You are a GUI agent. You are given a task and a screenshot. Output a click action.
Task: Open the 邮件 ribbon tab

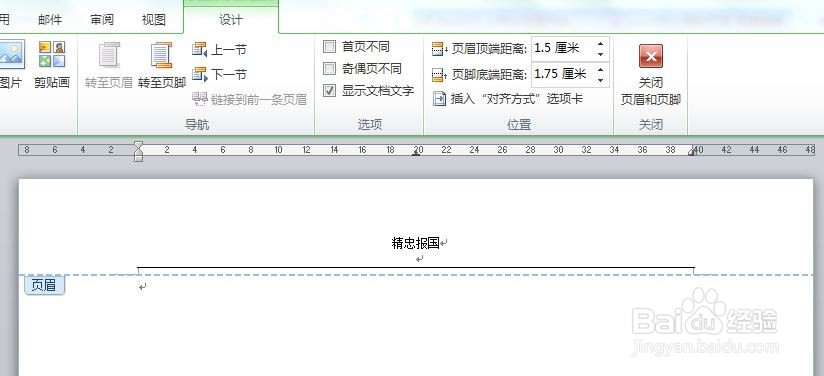(x=50, y=20)
